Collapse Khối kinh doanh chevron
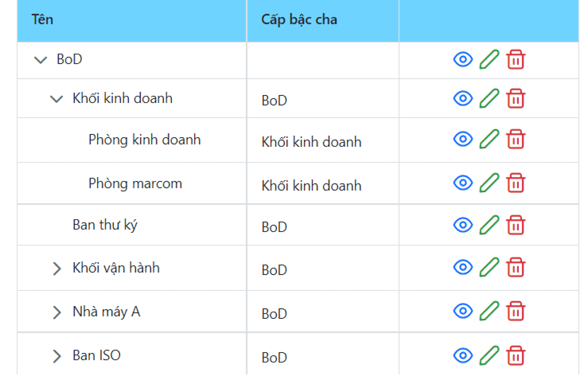This screenshot has height=380, width=588. click(x=56, y=99)
